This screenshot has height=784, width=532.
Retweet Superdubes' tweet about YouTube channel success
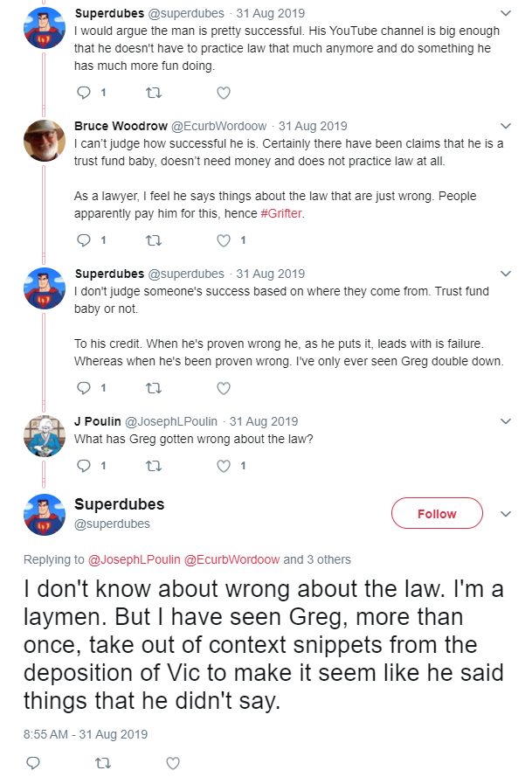(154, 93)
